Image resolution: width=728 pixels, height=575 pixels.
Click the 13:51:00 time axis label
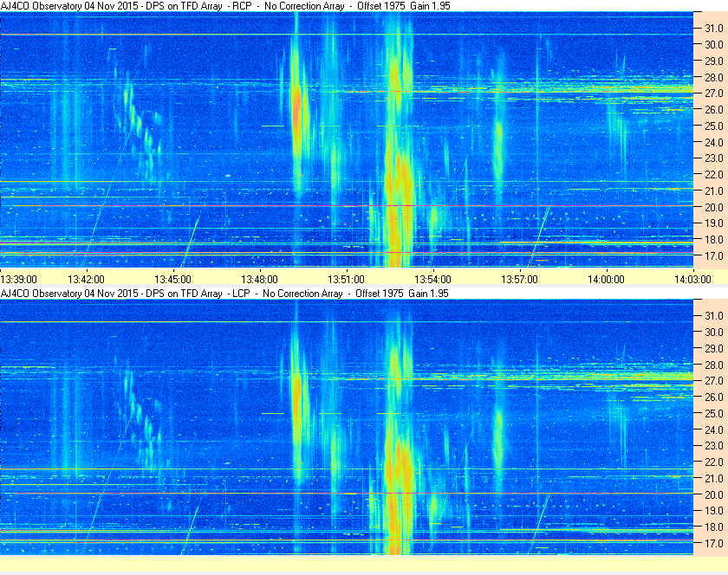pyautogui.click(x=346, y=280)
